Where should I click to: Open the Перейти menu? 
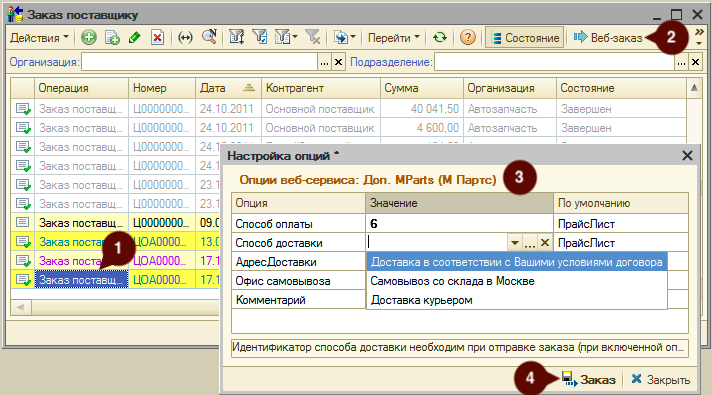pos(394,38)
